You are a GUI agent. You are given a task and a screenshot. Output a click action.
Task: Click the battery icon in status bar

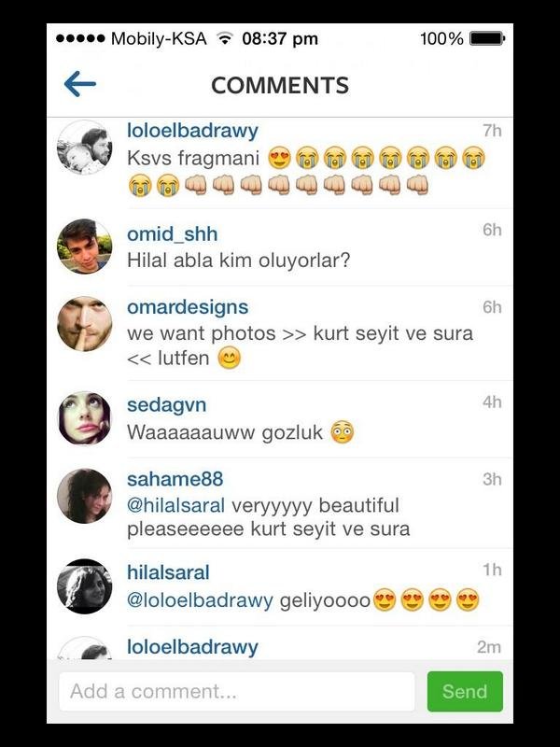(487, 38)
